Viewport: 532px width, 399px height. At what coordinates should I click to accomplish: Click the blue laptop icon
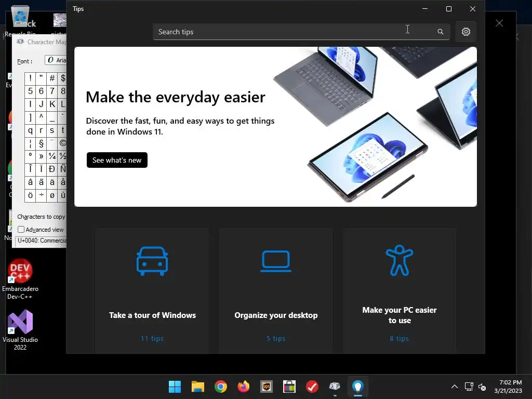coord(276,261)
